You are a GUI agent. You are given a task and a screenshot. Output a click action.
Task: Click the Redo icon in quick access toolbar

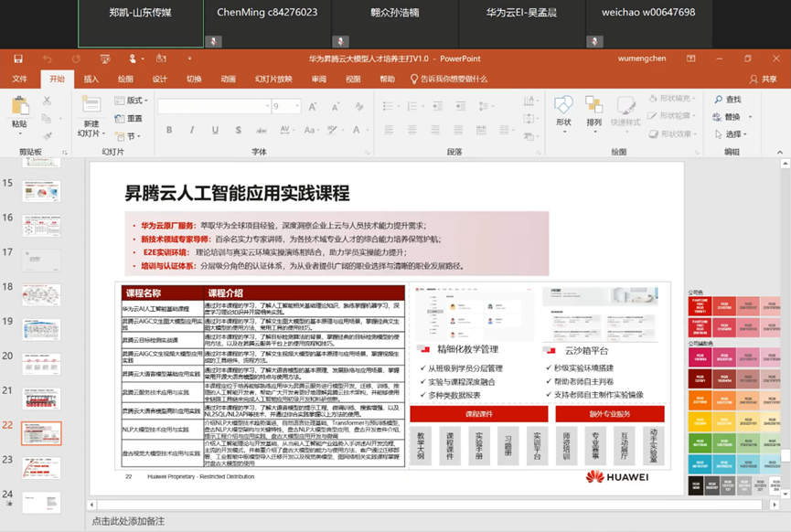click(76, 59)
